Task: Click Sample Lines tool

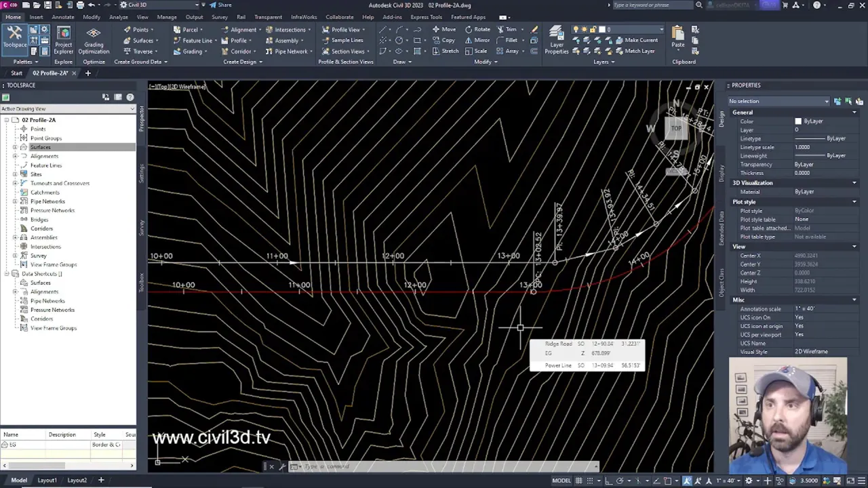Action: [342, 40]
